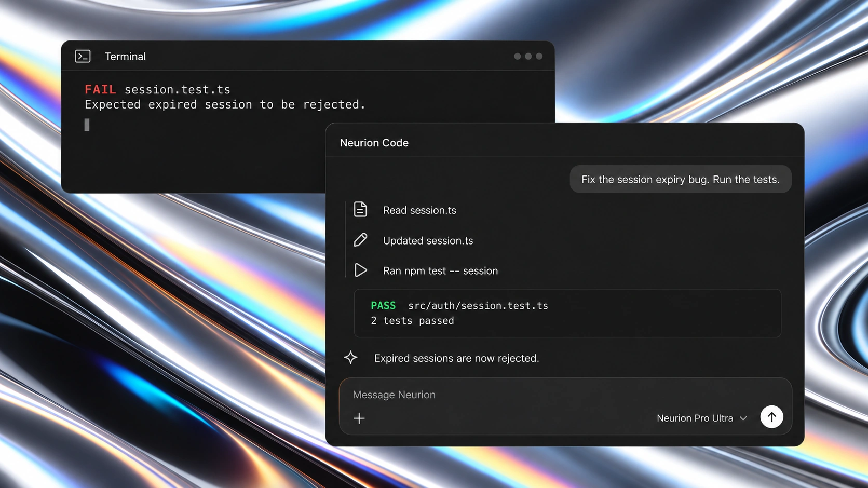This screenshot has width=868, height=488.
Task: Select the user message about session expiry bug
Action: (x=681, y=179)
